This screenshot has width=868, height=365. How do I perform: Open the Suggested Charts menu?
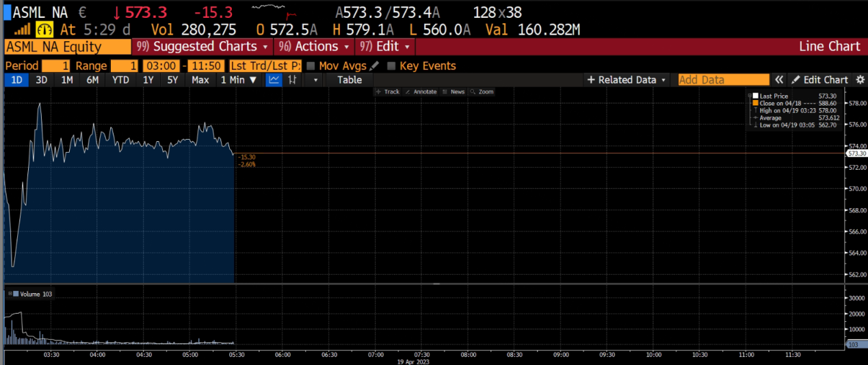point(202,47)
